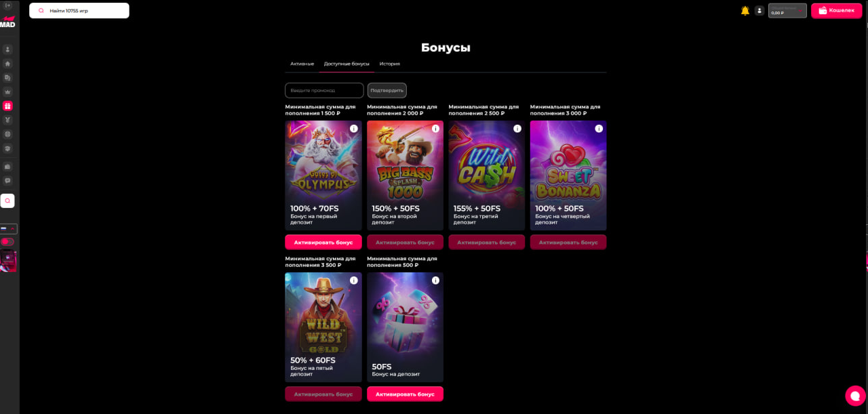This screenshot has height=414, width=868.
Task: Activate the 50FS deposit bonus
Action: [x=405, y=394]
